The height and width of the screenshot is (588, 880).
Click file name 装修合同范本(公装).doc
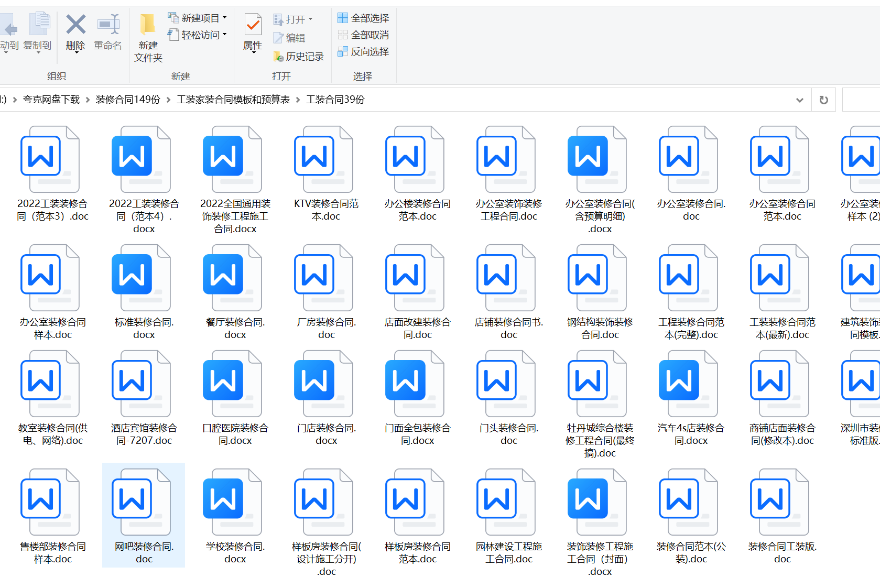point(691,553)
